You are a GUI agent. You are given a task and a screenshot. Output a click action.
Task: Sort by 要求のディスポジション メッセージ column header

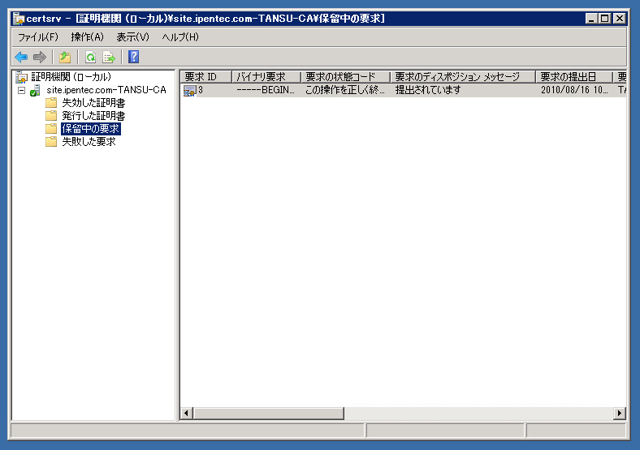point(463,77)
